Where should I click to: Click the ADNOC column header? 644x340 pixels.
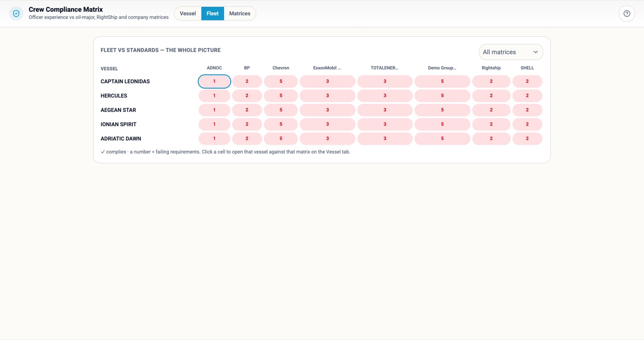[214, 68]
